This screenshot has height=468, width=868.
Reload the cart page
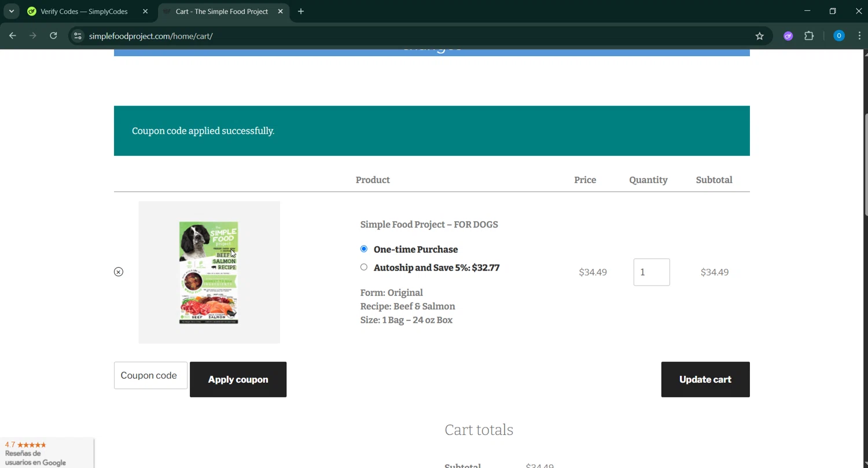coord(53,36)
